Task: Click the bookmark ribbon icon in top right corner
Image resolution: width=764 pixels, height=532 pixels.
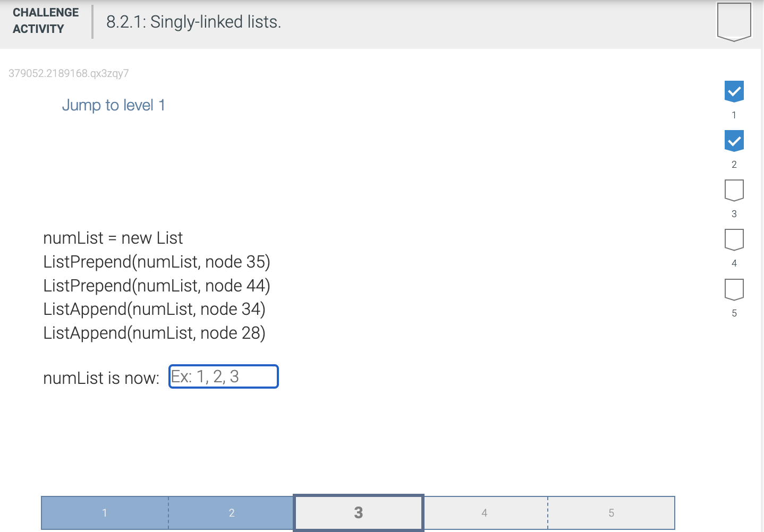Action: [735, 22]
